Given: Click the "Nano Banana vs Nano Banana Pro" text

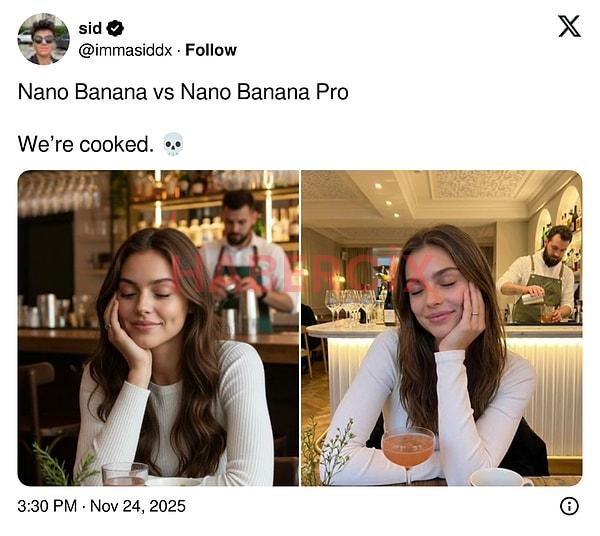Looking at the screenshot, I should (183, 91).
